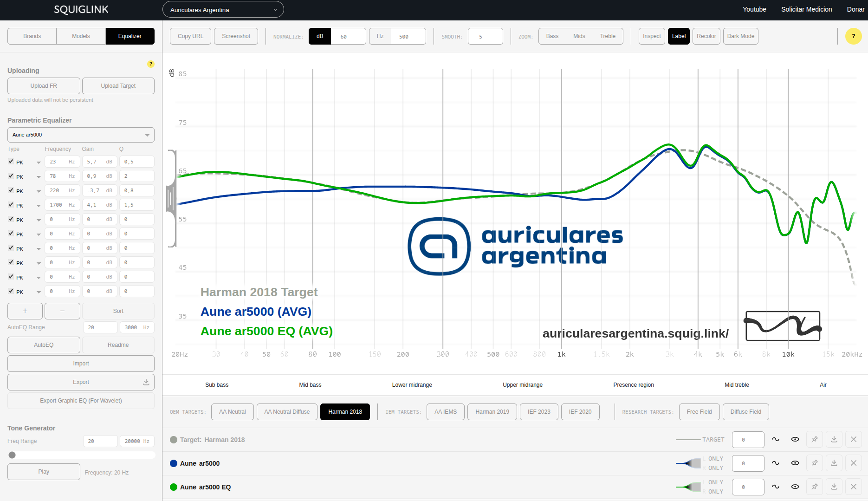Select the IEF 2023 target
Screen dimensions: 868x501
pos(539,412)
